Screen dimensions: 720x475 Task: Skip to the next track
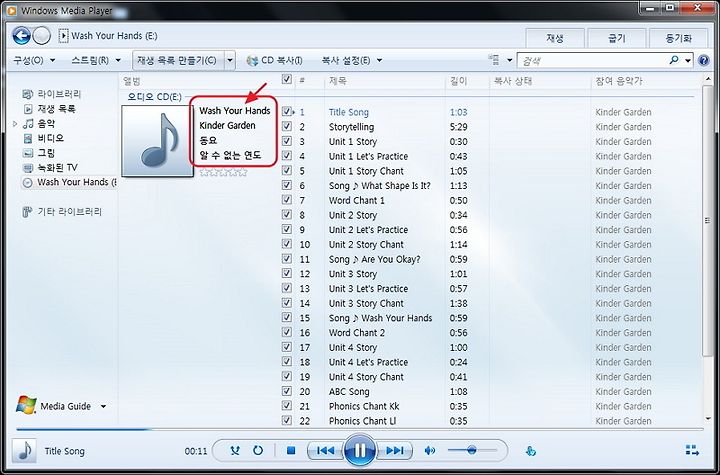(x=394, y=450)
